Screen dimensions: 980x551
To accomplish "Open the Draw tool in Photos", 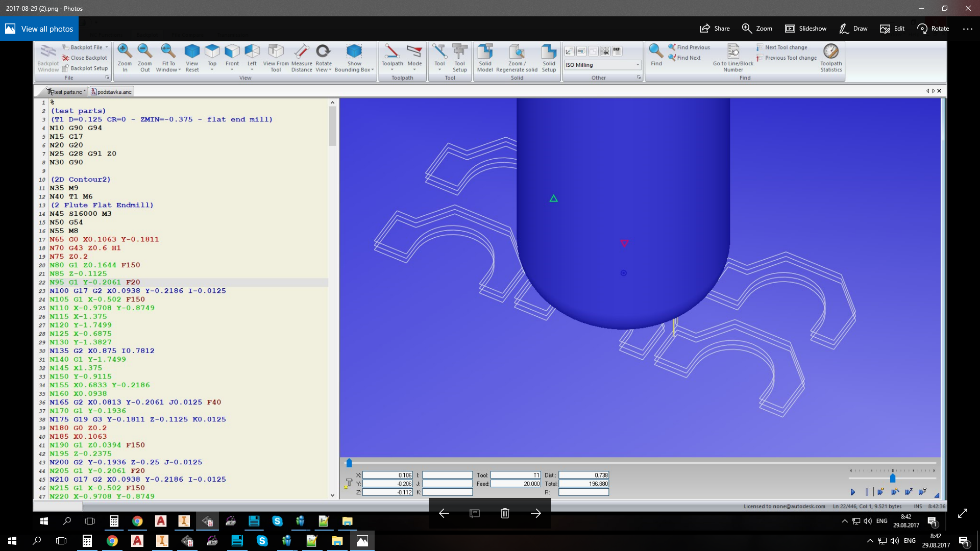I will click(853, 29).
